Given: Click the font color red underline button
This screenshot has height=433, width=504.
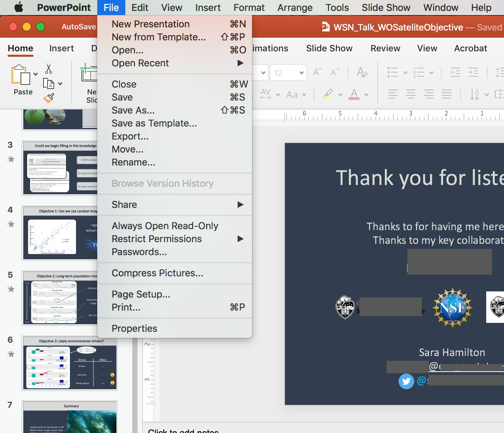Looking at the screenshot, I should tap(354, 94).
